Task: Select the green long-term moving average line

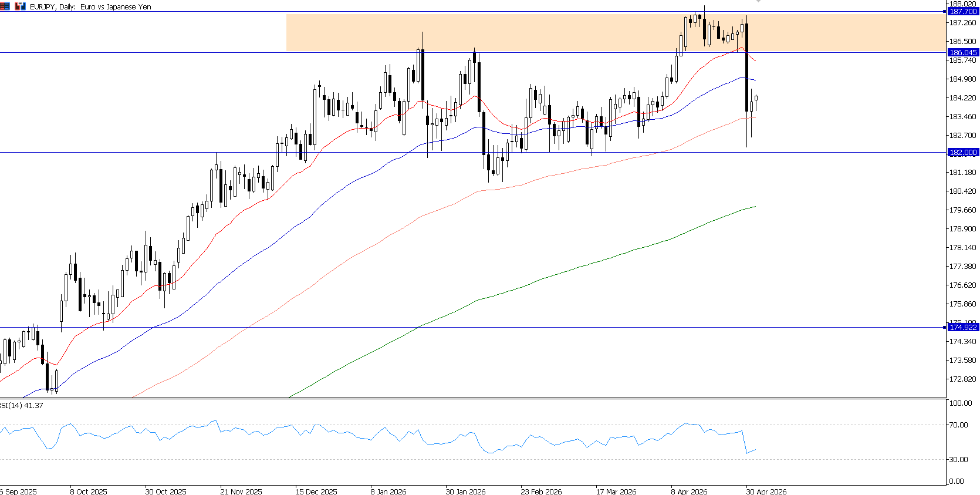Action: click(522, 287)
